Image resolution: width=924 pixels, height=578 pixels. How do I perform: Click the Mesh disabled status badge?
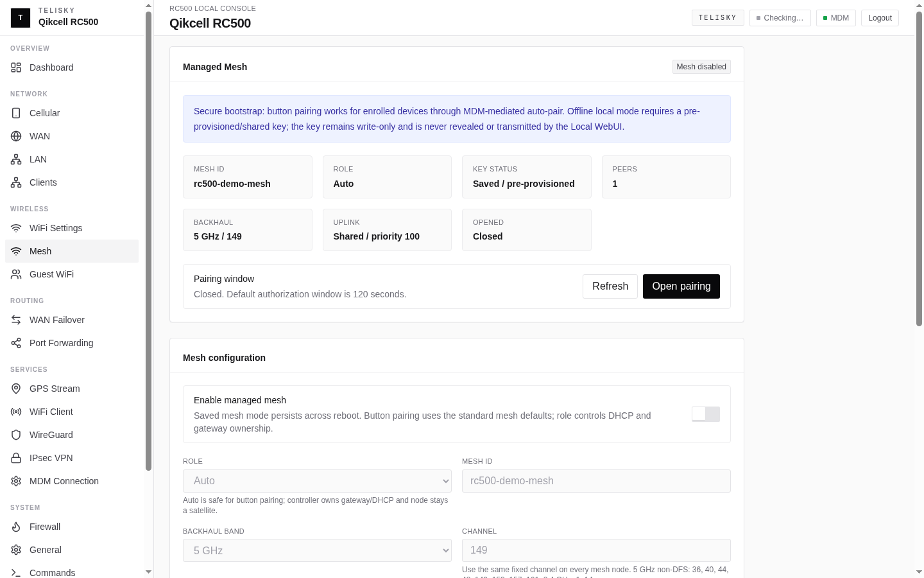point(701,67)
